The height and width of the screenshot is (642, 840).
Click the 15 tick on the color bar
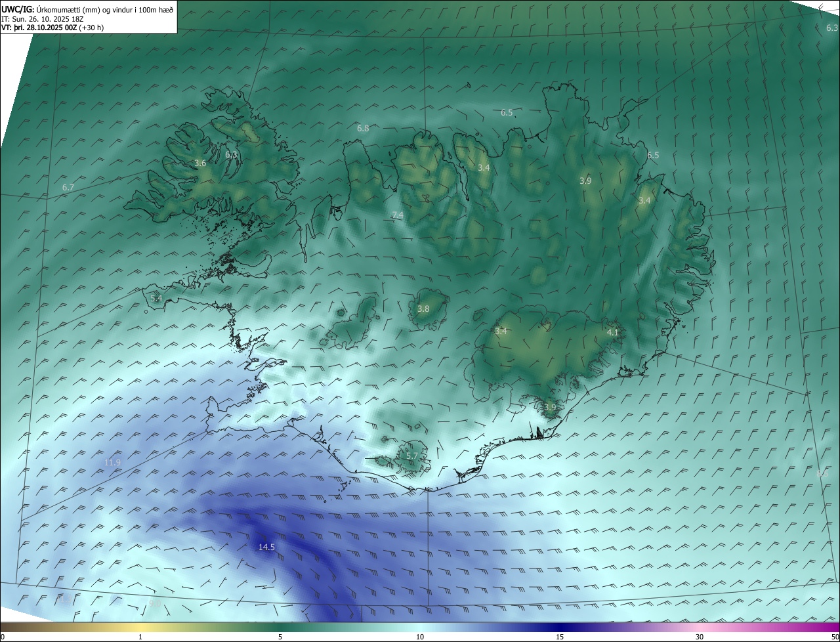pos(560,637)
